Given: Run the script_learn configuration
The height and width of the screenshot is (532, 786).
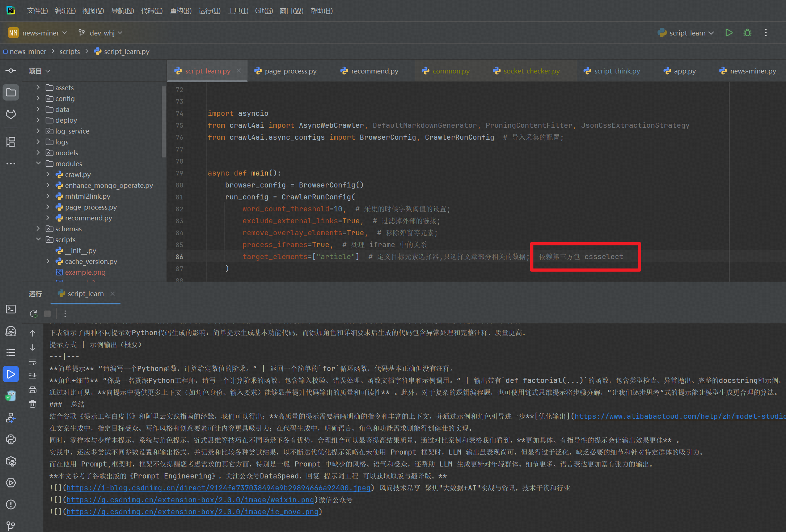Looking at the screenshot, I should click(x=729, y=33).
